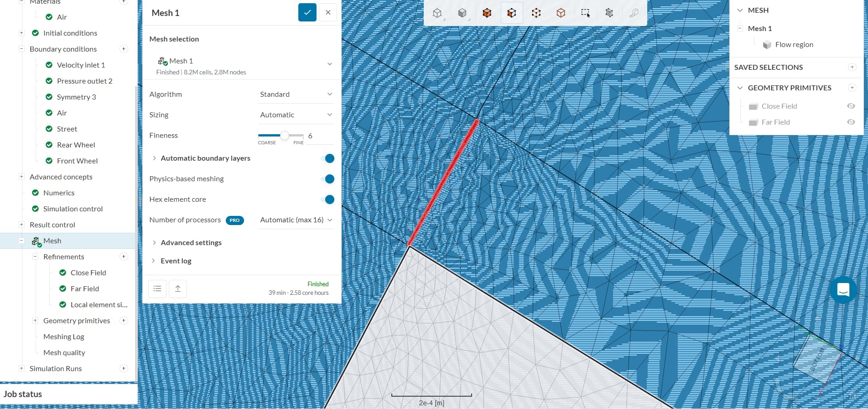The width and height of the screenshot is (868, 409).
Task: Click the Far Field primitive box icon
Action: tap(754, 122)
